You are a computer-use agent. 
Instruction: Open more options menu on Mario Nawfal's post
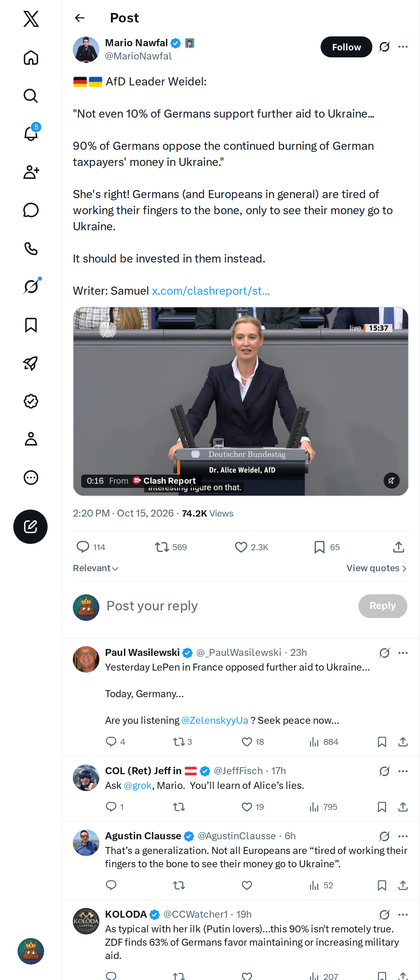pyautogui.click(x=403, y=47)
